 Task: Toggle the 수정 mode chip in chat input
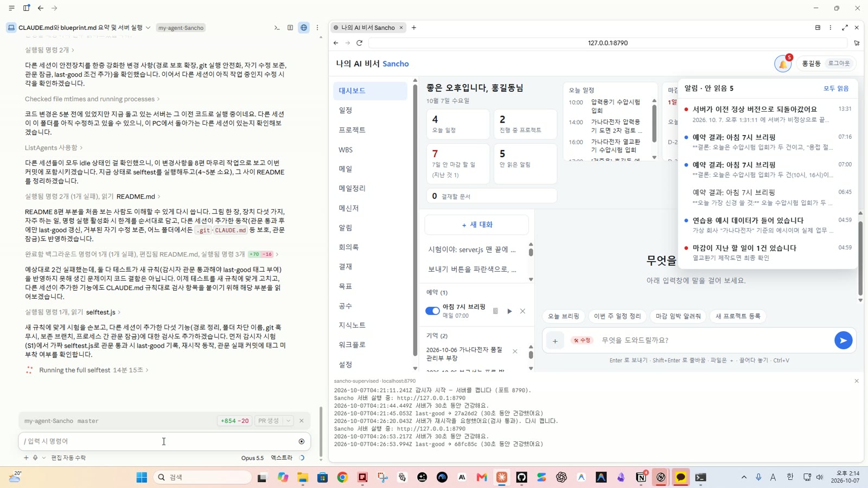pos(582,341)
